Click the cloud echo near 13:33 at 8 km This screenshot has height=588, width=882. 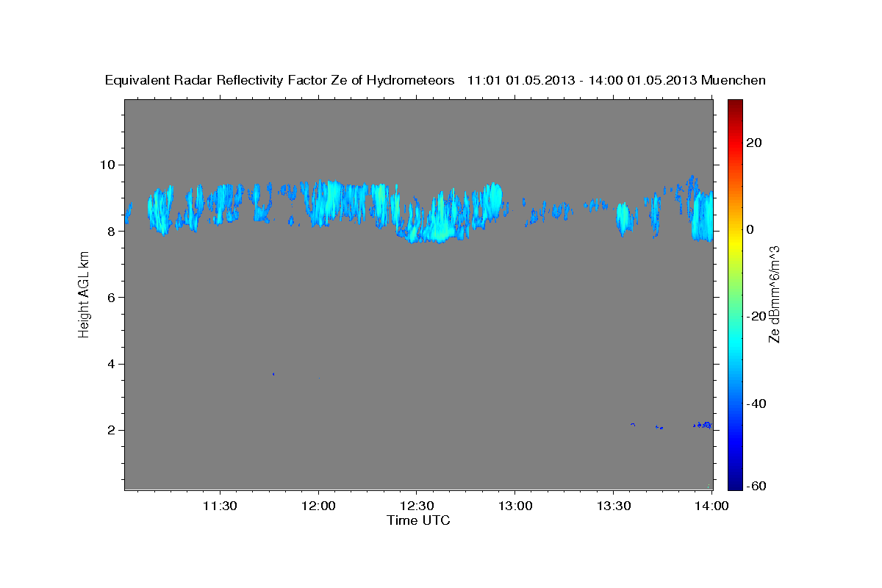click(624, 218)
